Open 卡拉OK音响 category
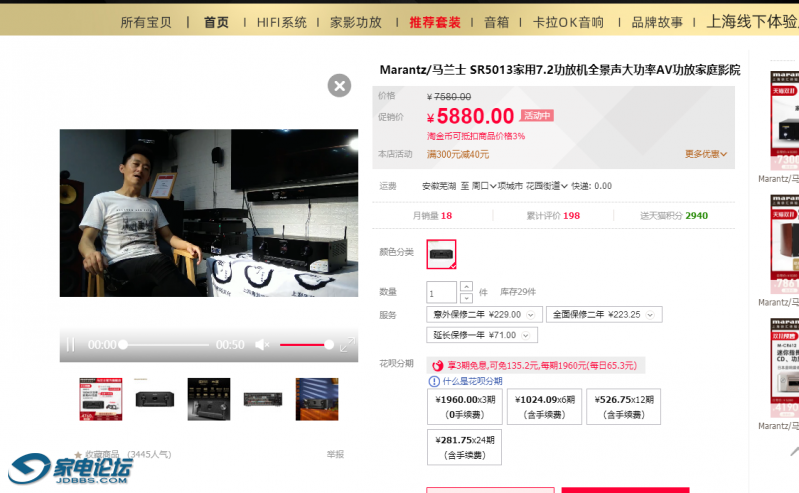This screenshot has height=493, width=799. coord(568,22)
